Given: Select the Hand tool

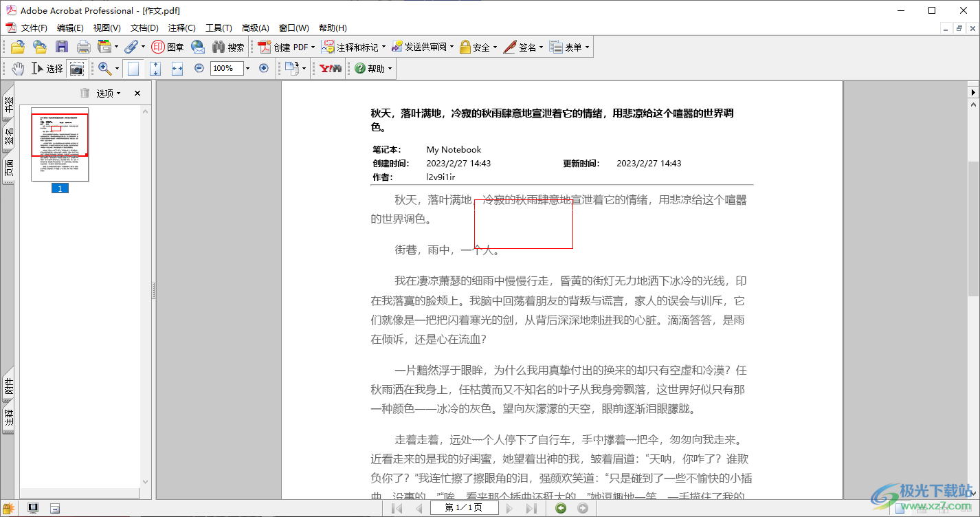Looking at the screenshot, I should 17,68.
